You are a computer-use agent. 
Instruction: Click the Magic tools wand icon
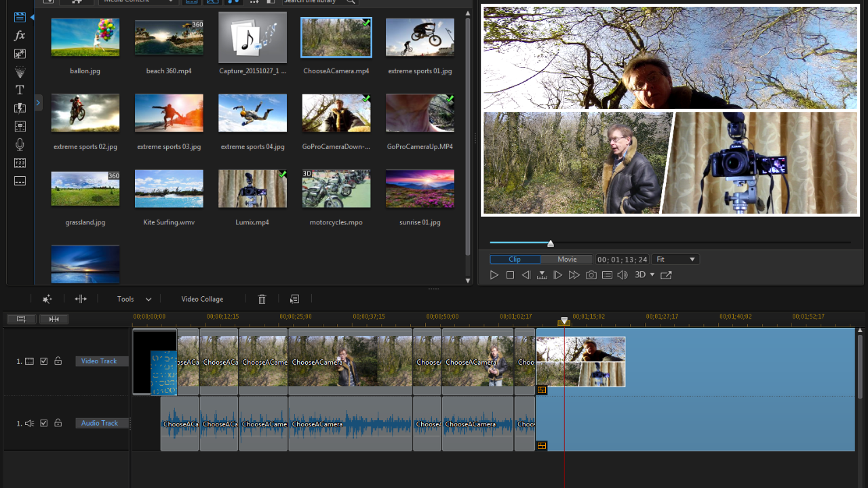point(47,299)
